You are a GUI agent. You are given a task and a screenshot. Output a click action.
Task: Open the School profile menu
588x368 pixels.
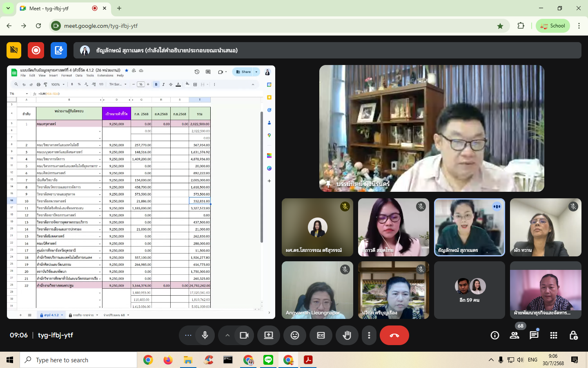pos(552,26)
